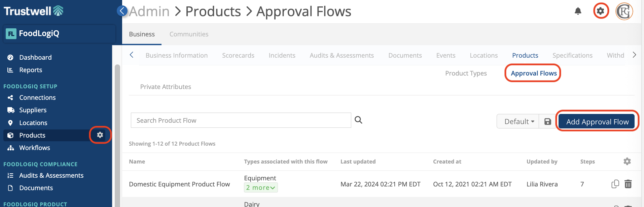Open Workflows in the sidebar
The height and width of the screenshot is (207, 644).
click(34, 148)
